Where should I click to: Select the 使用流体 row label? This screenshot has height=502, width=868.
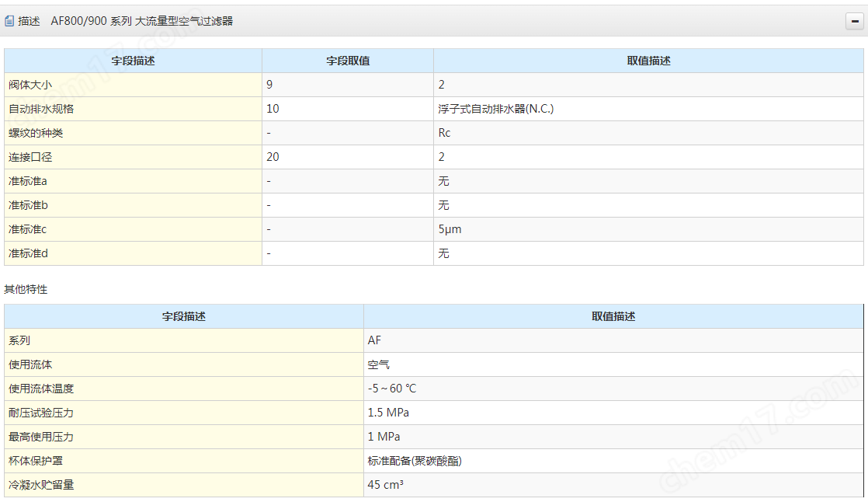30,364
